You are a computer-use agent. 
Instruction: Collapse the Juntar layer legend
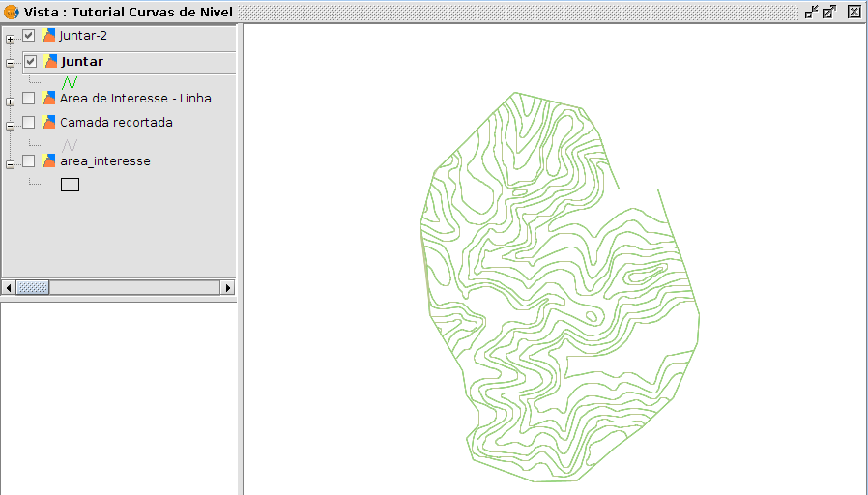(10, 64)
